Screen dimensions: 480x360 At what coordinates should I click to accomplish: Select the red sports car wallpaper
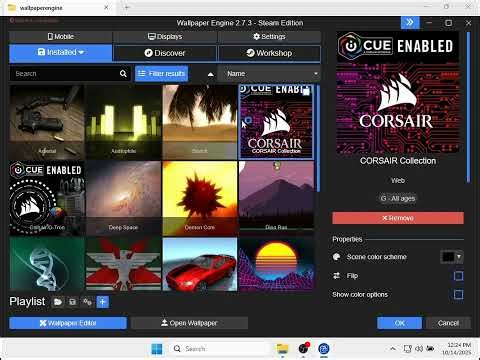click(200, 264)
